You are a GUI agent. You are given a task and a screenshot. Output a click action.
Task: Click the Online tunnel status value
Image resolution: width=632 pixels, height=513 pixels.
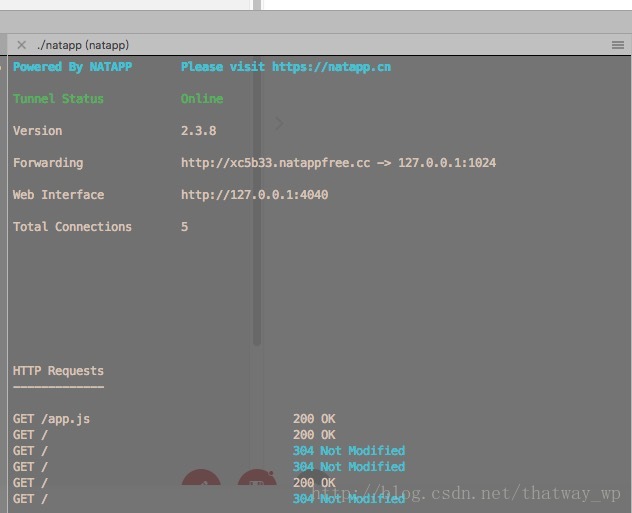202,99
